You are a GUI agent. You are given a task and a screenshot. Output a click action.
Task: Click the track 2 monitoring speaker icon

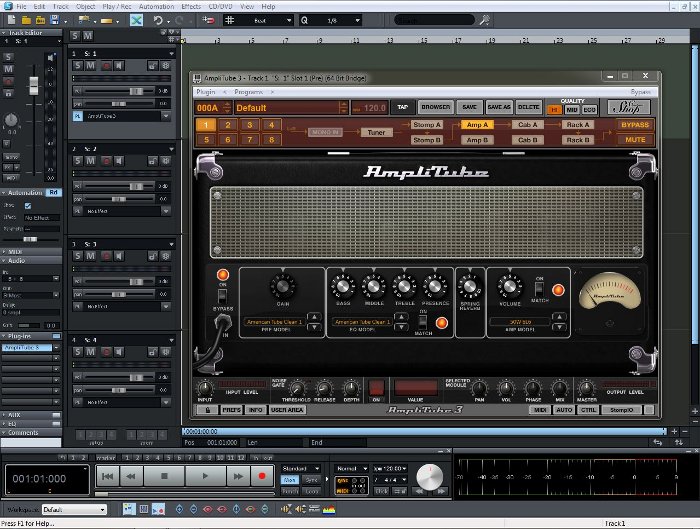click(119, 161)
